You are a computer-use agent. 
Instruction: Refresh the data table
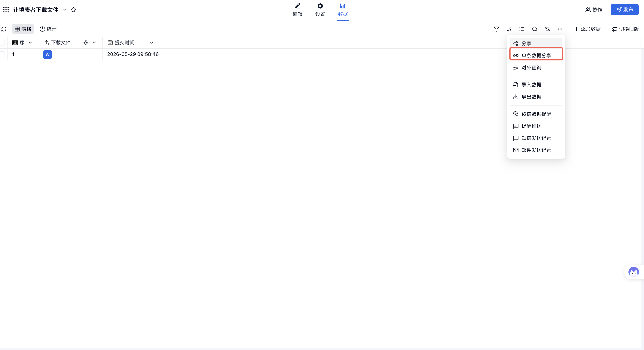click(x=4, y=29)
